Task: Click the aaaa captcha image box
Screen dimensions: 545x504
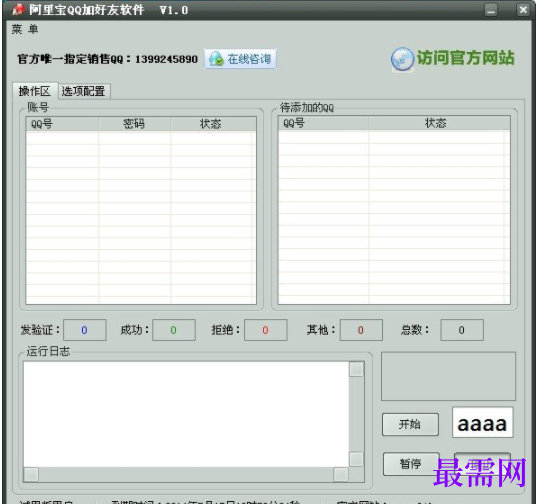Action: [482, 422]
